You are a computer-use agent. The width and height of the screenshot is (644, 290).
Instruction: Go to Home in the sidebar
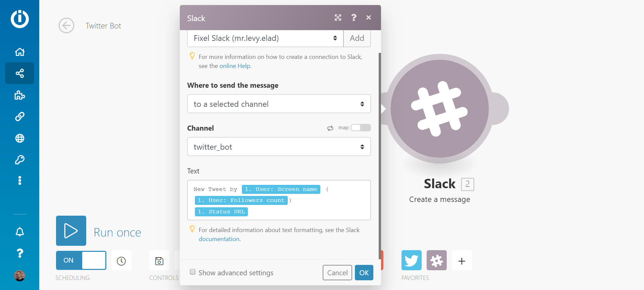coord(20,52)
